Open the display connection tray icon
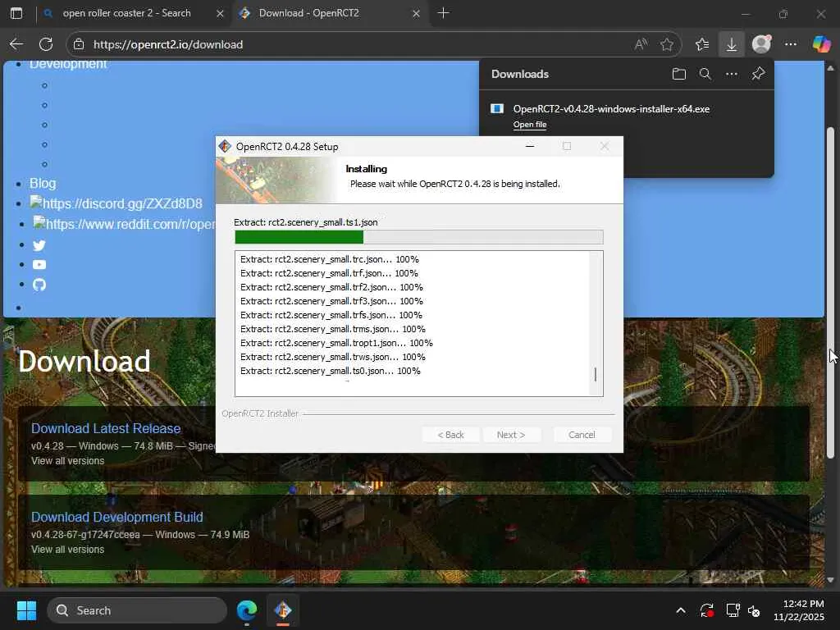Image resolution: width=840 pixels, height=630 pixels. click(x=733, y=610)
